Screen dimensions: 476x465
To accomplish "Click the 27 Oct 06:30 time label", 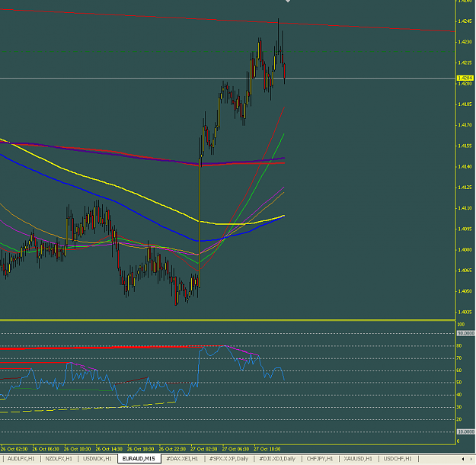I will click(235, 449).
